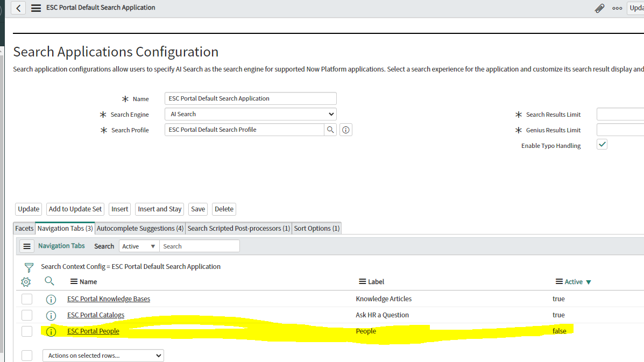The width and height of the screenshot is (644, 362).
Task: Open the more options ellipsis icon
Action: tap(617, 8)
